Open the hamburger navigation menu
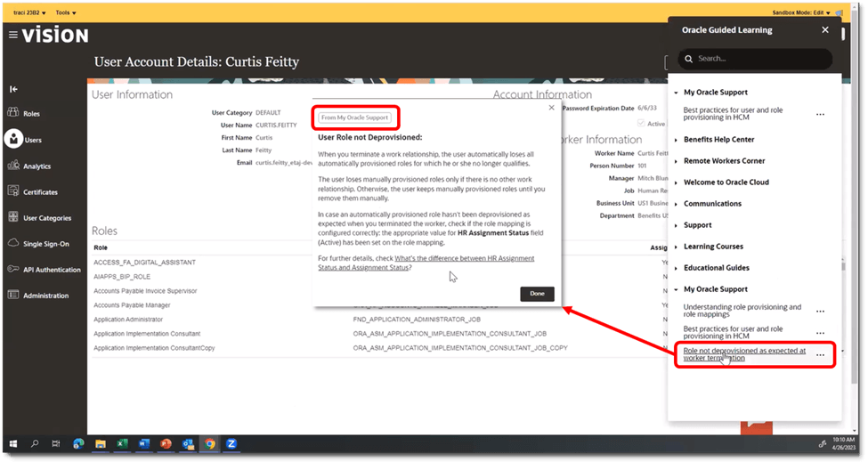868x470 pixels. click(13, 35)
